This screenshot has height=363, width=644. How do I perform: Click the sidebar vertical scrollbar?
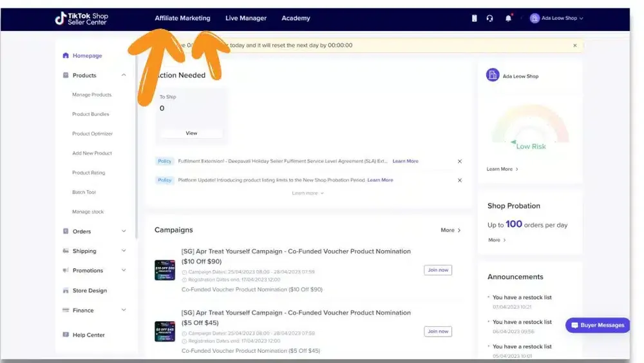coord(136,147)
